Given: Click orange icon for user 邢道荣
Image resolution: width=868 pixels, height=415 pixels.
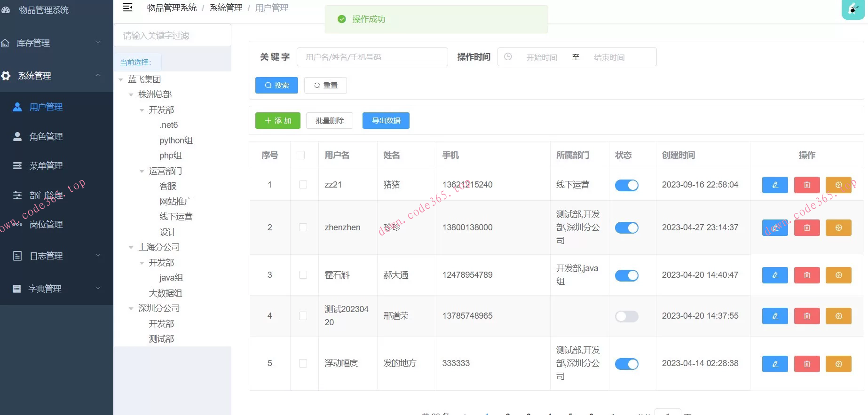Looking at the screenshot, I should pyautogui.click(x=838, y=316).
